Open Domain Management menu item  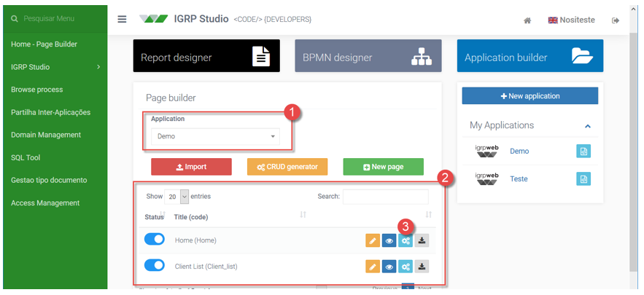pyautogui.click(x=46, y=135)
